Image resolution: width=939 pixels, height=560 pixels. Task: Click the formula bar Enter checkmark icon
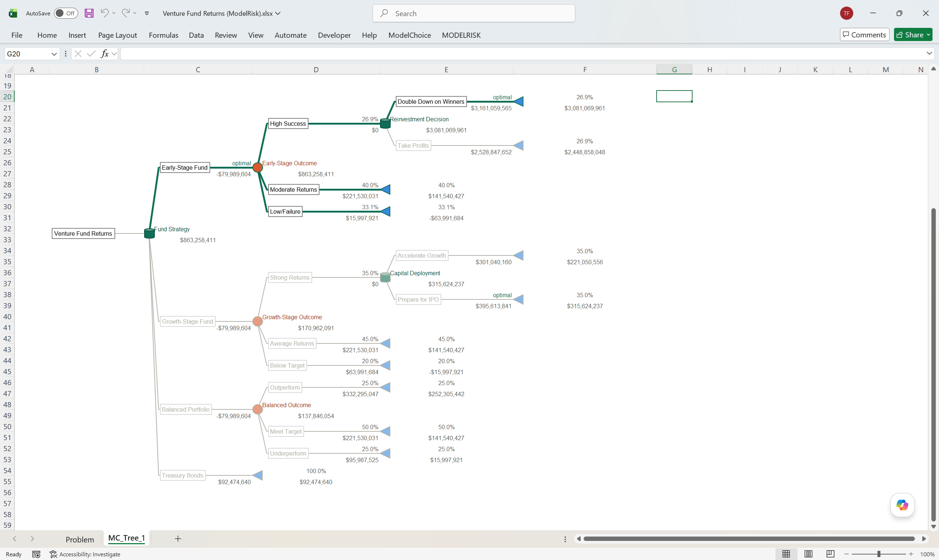point(91,54)
